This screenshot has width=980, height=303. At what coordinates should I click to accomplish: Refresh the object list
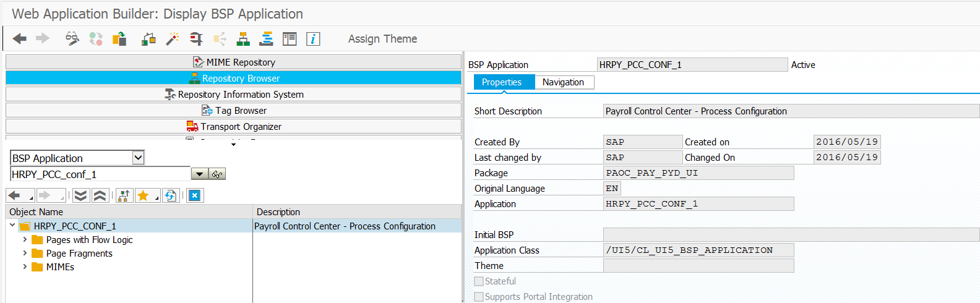pos(171,195)
